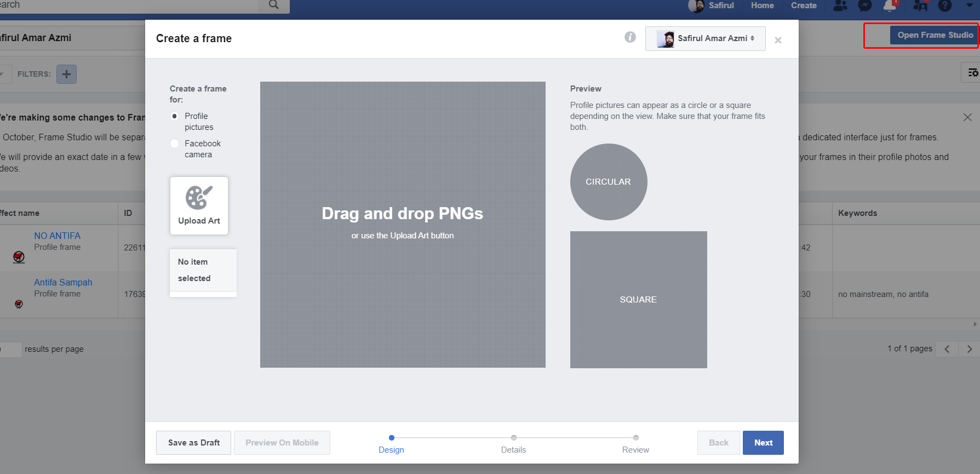Click NO ANTIFA frame thumbnail icon

[19, 257]
